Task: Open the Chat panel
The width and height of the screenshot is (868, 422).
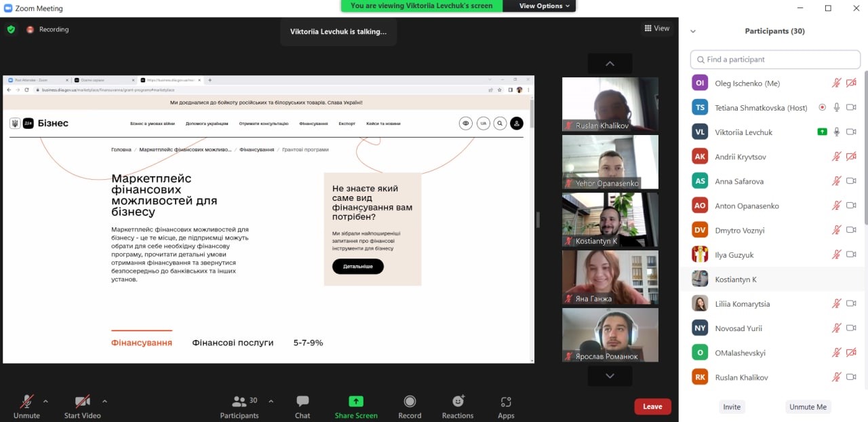Action: [x=302, y=402]
